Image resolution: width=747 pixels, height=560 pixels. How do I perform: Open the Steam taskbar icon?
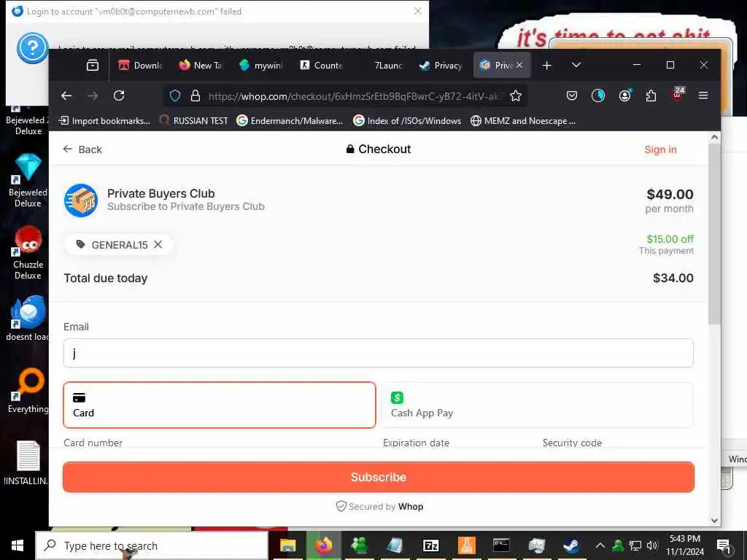pos(571,545)
